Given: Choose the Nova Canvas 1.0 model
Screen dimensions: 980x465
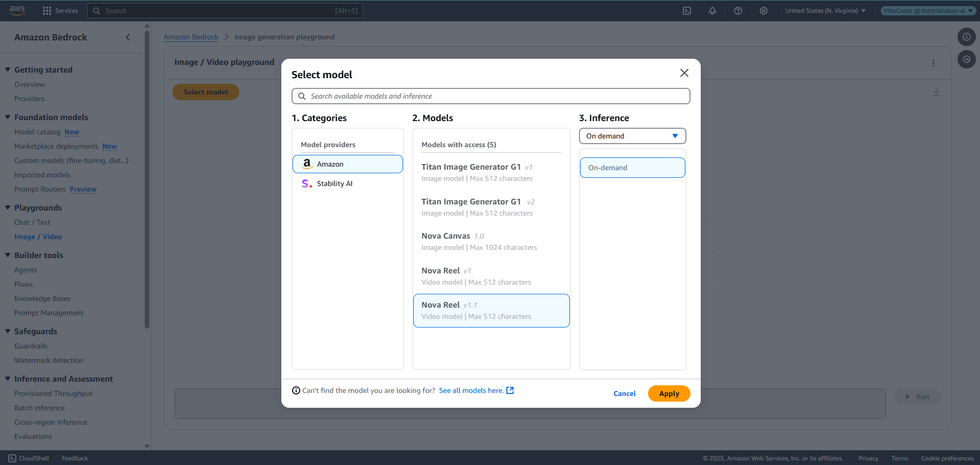Looking at the screenshot, I should (491, 241).
